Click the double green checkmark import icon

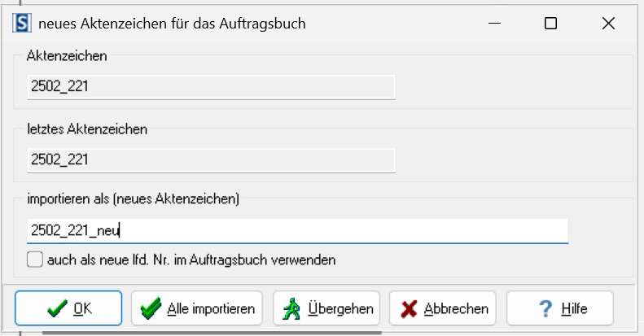(151, 308)
